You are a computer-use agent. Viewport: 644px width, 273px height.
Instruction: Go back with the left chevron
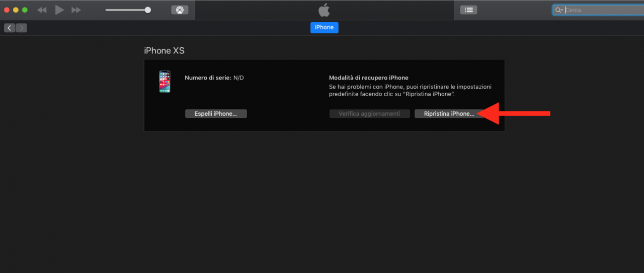(x=10, y=28)
